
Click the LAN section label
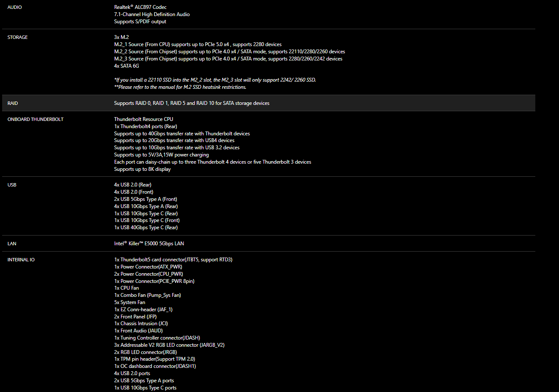click(x=12, y=244)
